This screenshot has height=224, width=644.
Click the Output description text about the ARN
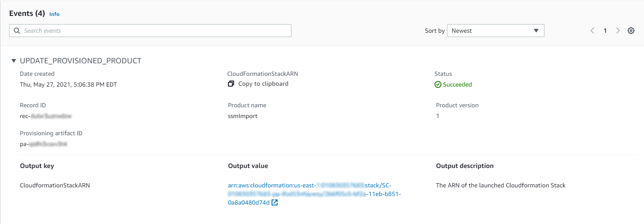[500, 185]
